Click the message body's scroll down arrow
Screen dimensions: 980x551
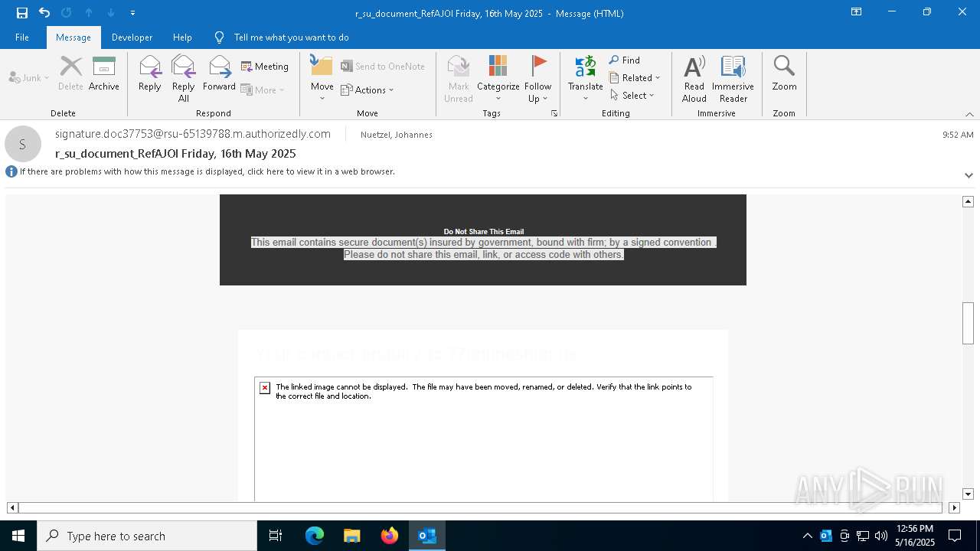(968, 494)
